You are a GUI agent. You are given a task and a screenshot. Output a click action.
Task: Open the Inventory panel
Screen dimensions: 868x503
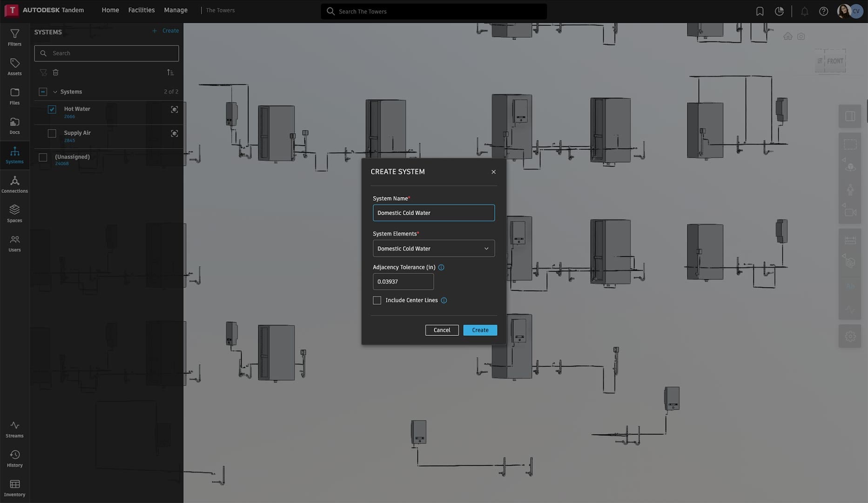[14, 488]
